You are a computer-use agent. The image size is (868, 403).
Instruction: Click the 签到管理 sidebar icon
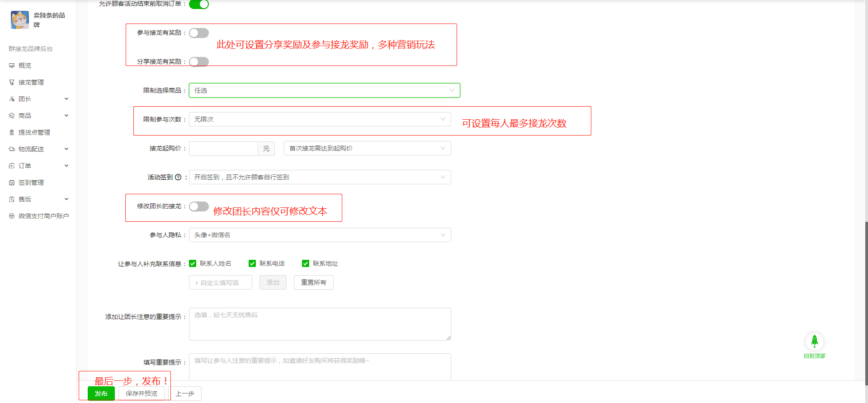click(x=12, y=183)
